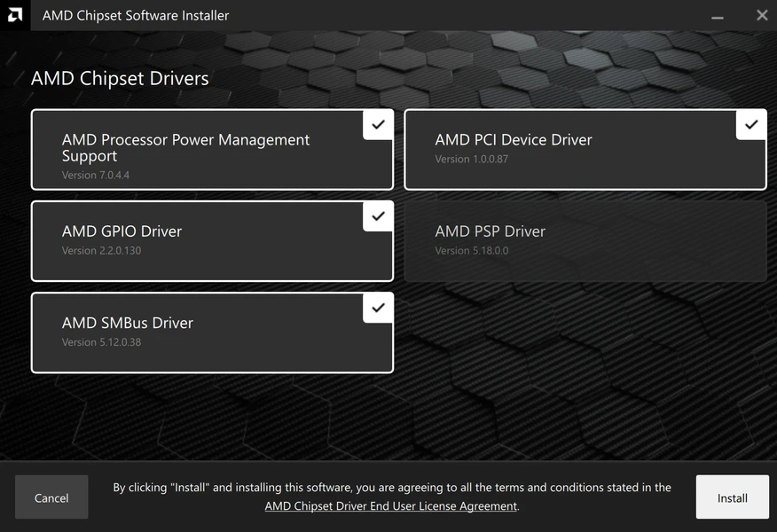Uncheck the AMD Processor Power Management Support driver
Image resolution: width=777 pixels, height=532 pixels.
[x=378, y=124]
